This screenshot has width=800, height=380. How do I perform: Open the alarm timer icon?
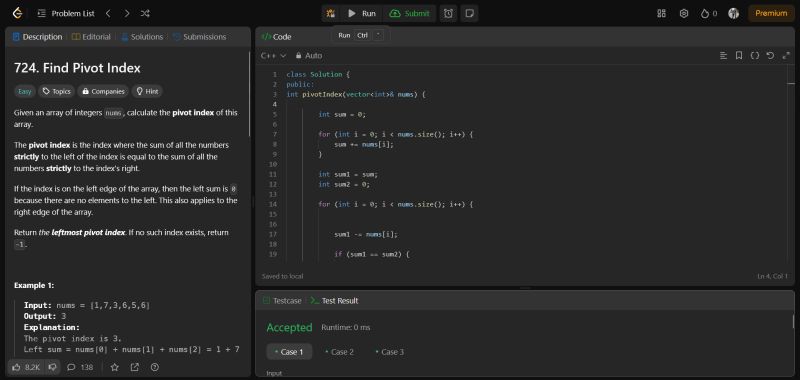(448, 14)
